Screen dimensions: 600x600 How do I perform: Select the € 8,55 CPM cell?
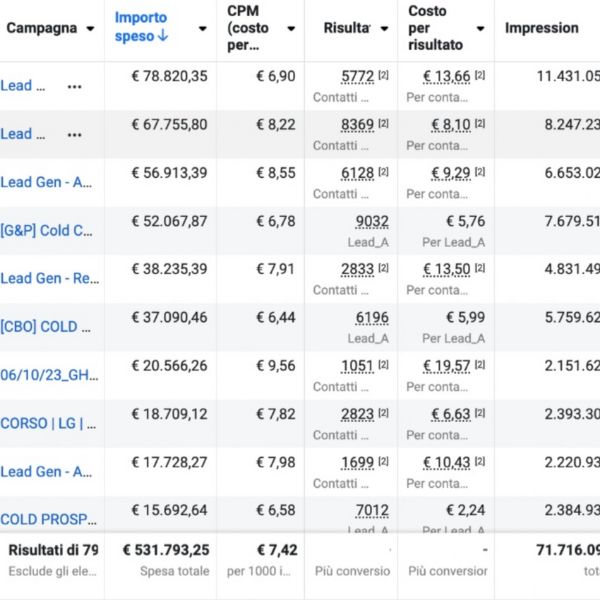coord(276,173)
